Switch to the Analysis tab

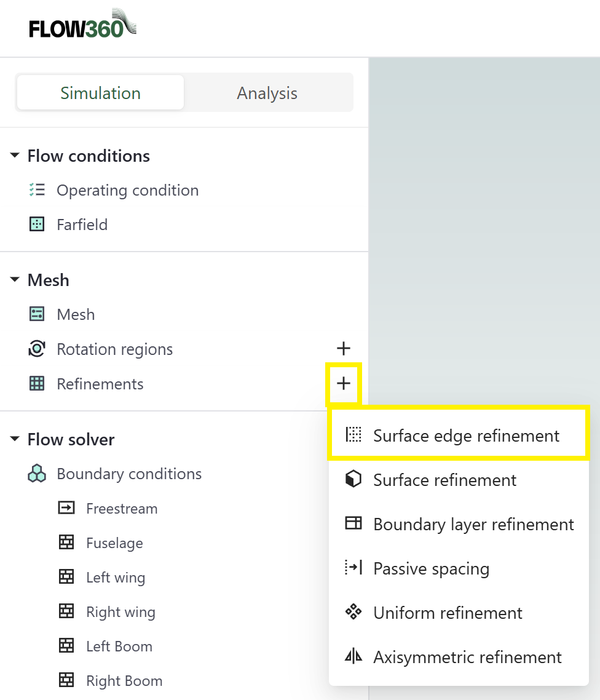pyautogui.click(x=267, y=93)
